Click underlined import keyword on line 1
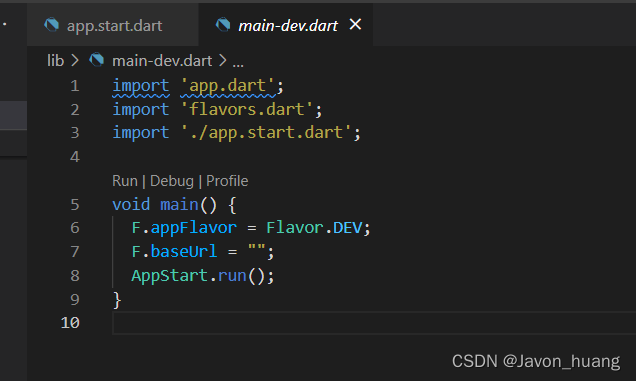The height and width of the screenshot is (381, 636). [141, 86]
